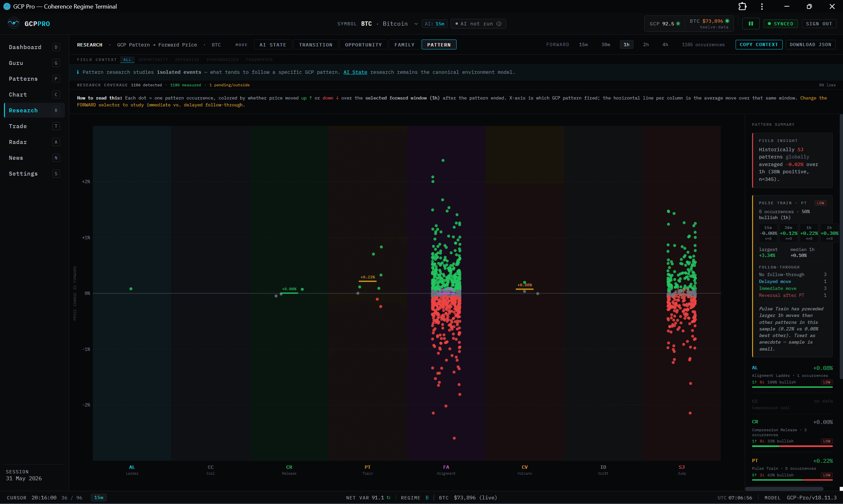Open Patterns in the sidebar
The image size is (843, 504).
point(34,79)
